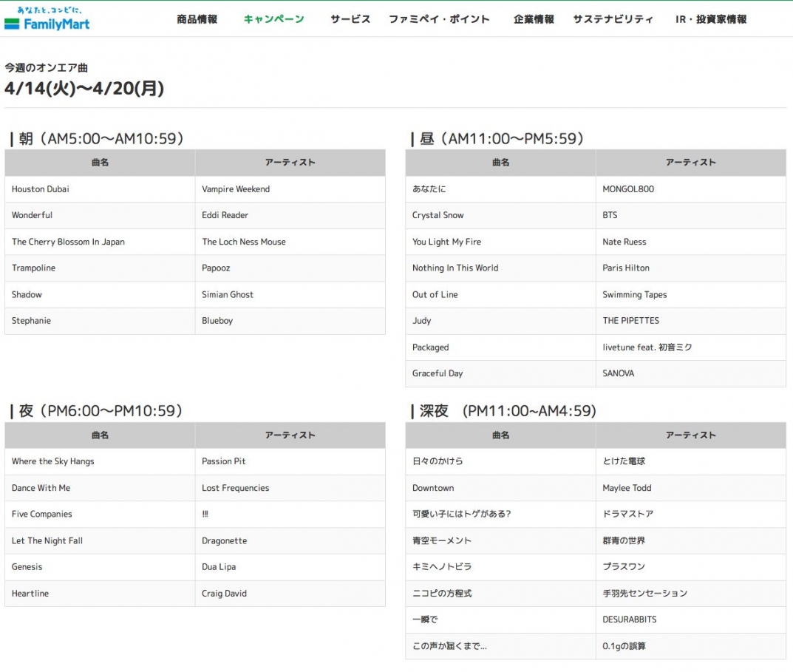Screen dimensions: 793x672
Task: Select the song title Houston Dubai
Action: [41, 189]
